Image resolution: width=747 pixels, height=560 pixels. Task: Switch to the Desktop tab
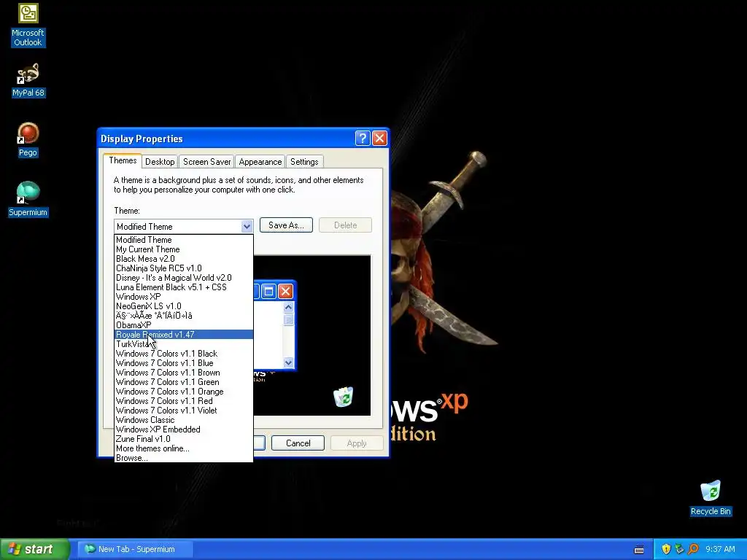point(160,162)
